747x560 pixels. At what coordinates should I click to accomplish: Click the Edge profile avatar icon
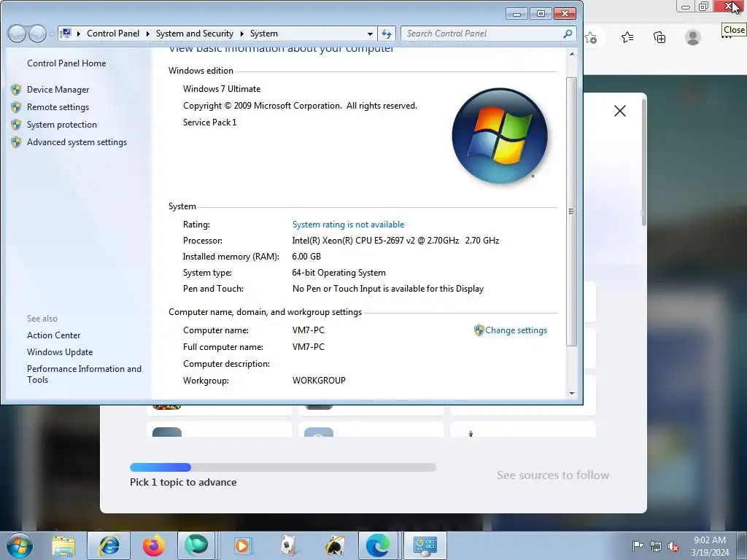[693, 37]
